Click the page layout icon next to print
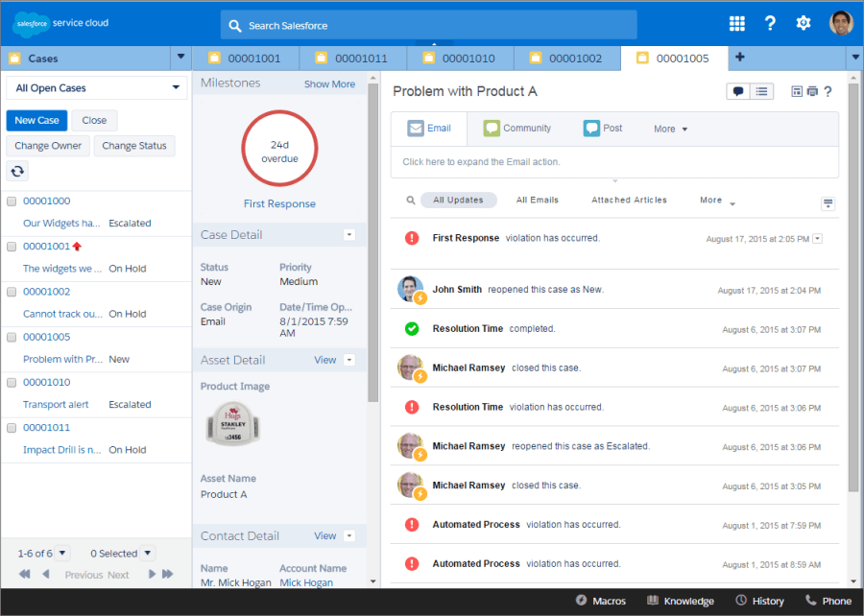Screen dimensions: 864x616 pos(797,91)
